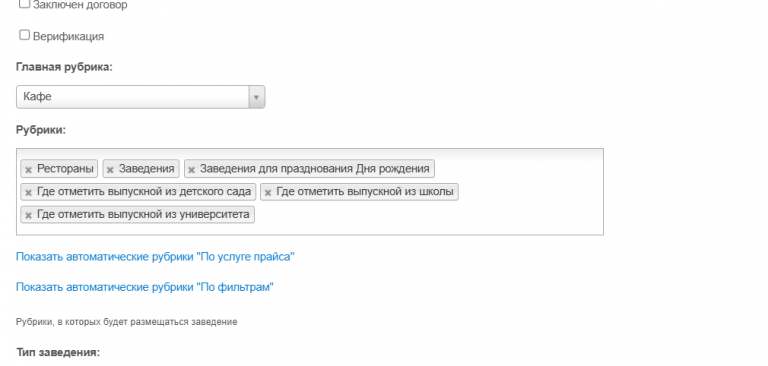Check the Заключен договор checkbox
Image resolution: width=768 pixels, height=366 pixels.
tap(24, 4)
